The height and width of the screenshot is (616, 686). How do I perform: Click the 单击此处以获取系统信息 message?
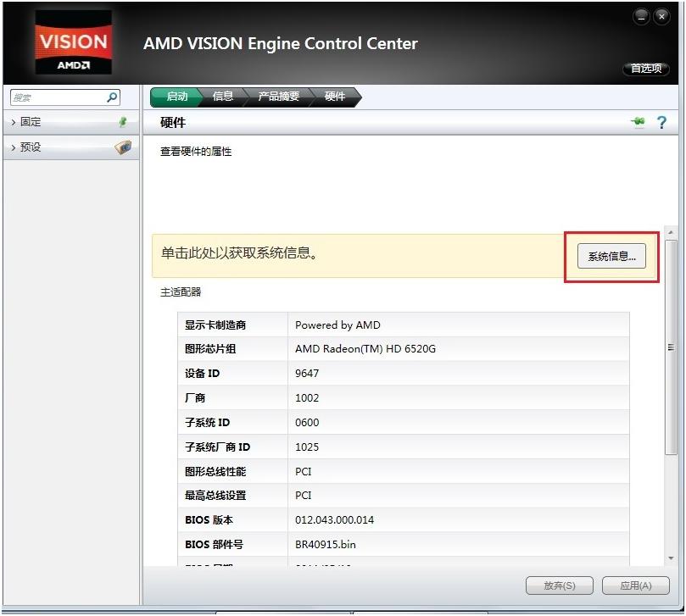(x=239, y=253)
